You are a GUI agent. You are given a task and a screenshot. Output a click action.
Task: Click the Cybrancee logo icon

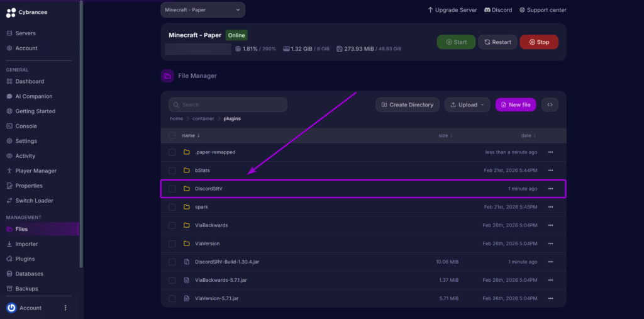pyautogui.click(x=11, y=13)
